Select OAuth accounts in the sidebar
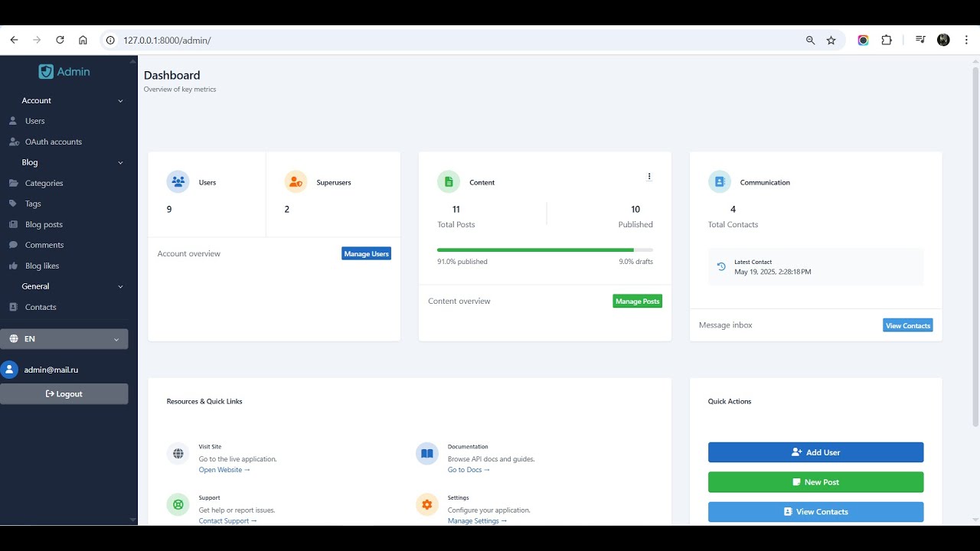 point(54,141)
